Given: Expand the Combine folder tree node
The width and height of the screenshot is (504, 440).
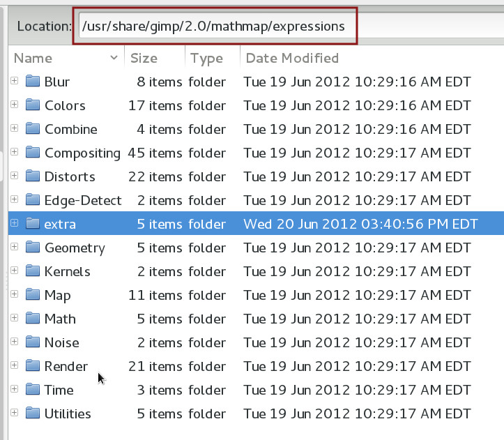Looking at the screenshot, I should coord(14,128).
